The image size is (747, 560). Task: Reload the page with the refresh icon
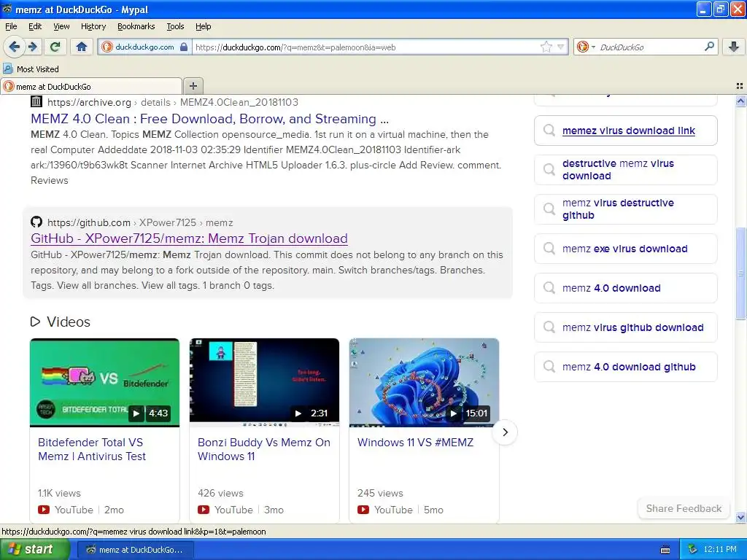click(x=55, y=47)
